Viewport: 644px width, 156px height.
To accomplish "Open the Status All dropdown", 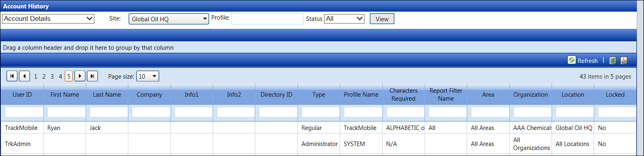I will [344, 18].
